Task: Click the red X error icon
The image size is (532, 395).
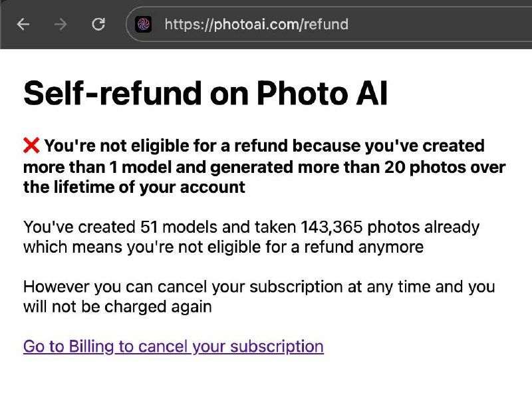Action: click(x=31, y=145)
